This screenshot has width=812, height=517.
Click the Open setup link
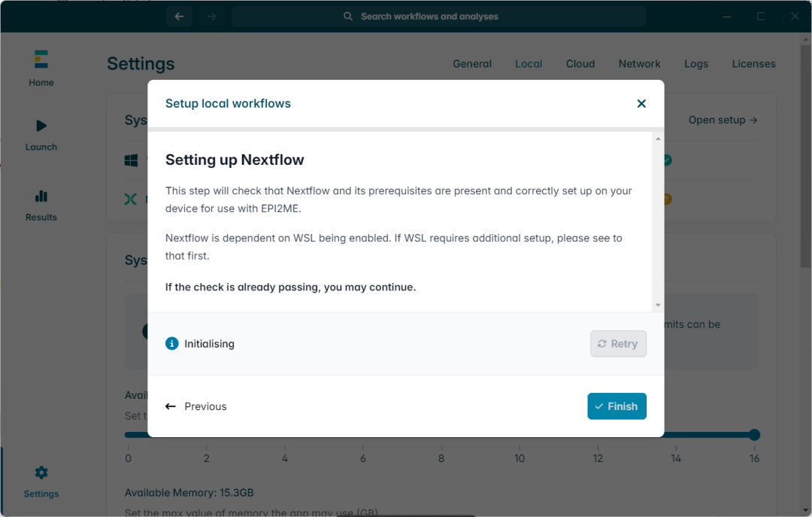723,120
